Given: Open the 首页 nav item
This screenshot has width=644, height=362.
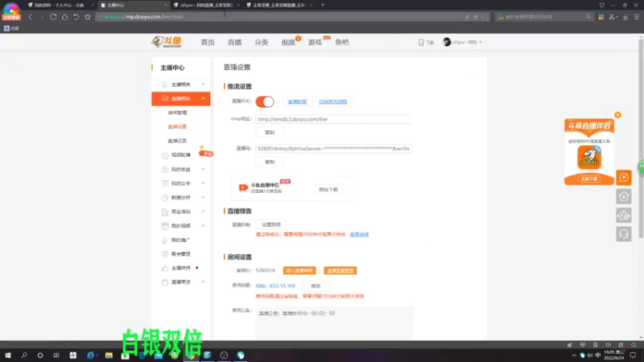Looking at the screenshot, I should (x=208, y=43).
